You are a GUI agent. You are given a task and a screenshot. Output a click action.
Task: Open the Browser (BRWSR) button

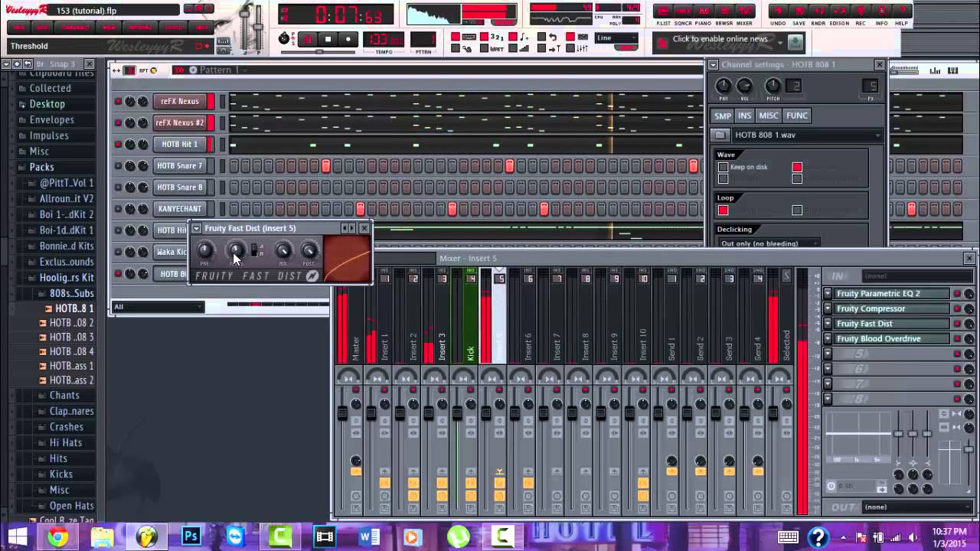(x=724, y=11)
